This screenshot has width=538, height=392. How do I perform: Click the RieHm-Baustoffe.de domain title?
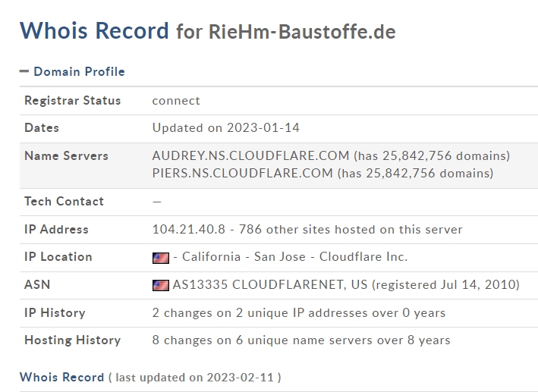tap(302, 32)
